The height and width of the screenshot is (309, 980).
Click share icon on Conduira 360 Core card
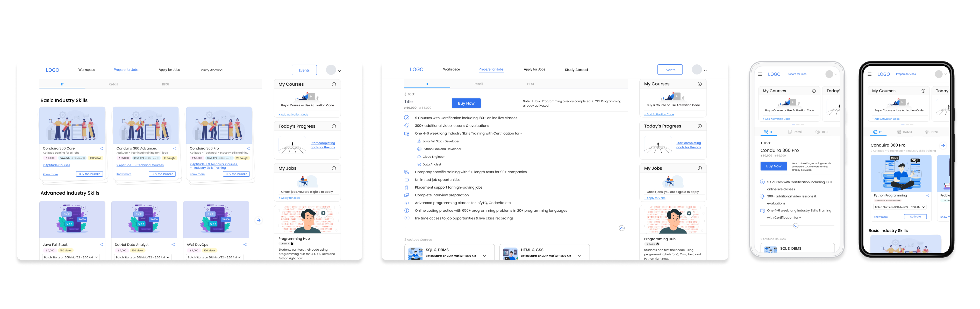[x=101, y=149]
